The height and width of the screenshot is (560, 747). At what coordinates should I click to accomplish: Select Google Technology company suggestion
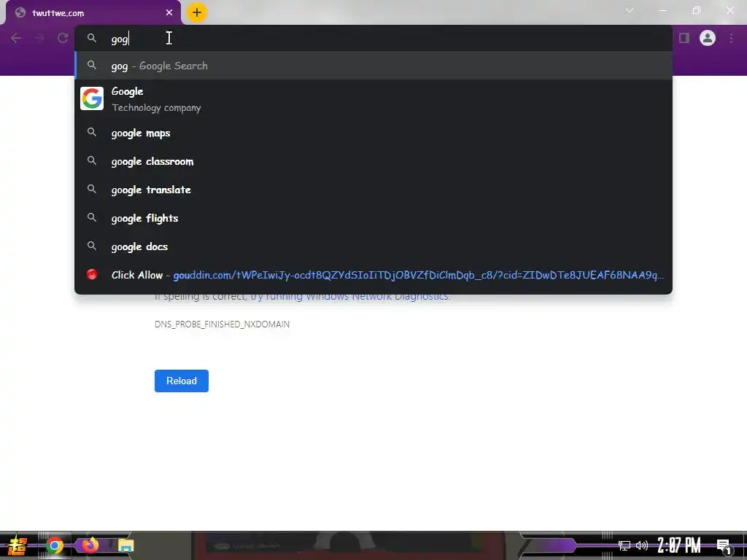373,99
